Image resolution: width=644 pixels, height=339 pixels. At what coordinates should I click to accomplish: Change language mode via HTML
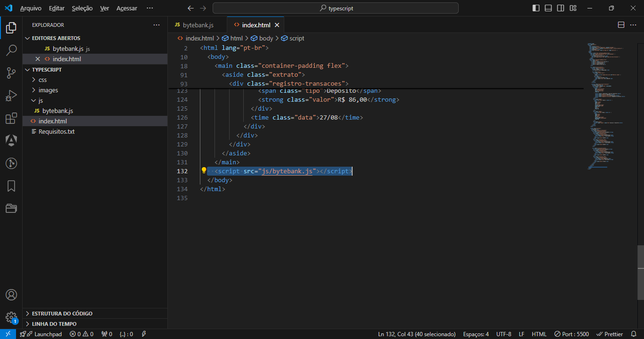[x=539, y=334]
